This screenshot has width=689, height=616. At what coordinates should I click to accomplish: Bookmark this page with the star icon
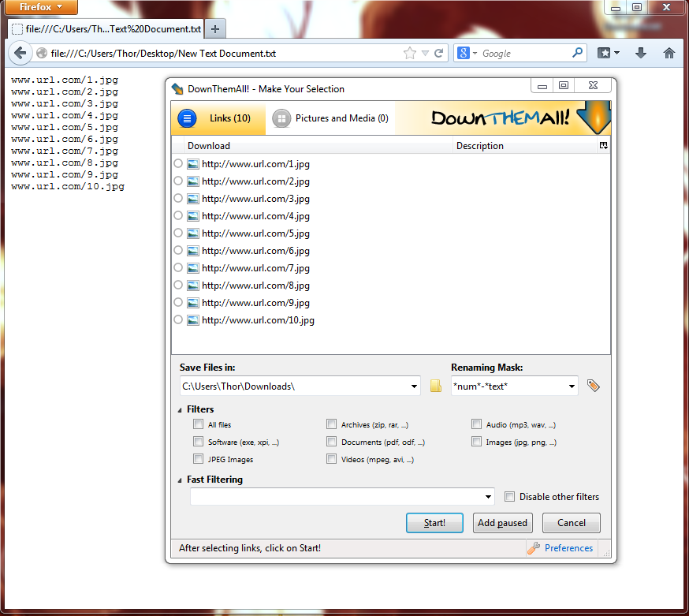click(x=409, y=53)
